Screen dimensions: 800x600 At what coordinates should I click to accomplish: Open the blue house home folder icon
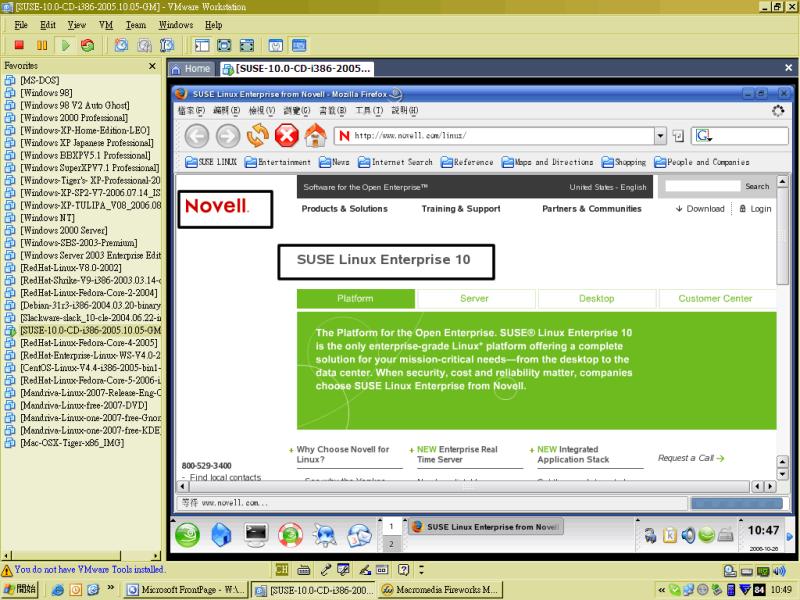tap(221, 535)
